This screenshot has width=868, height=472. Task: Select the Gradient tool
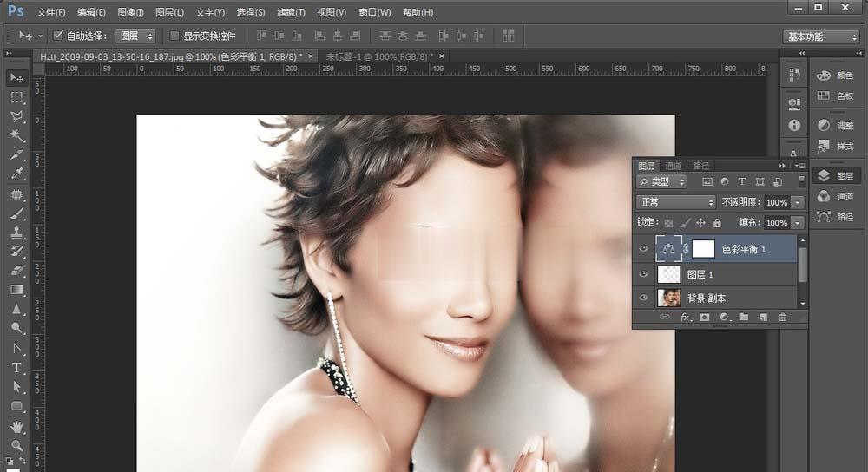[x=16, y=290]
